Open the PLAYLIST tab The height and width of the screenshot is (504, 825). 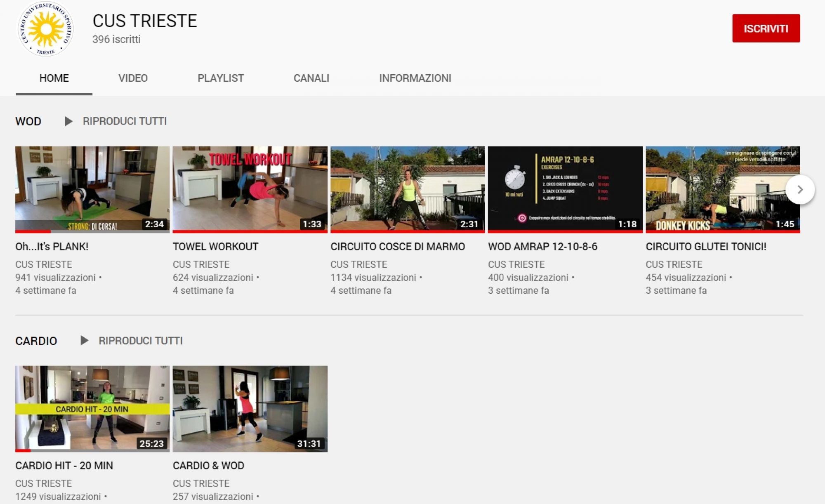[x=221, y=78]
